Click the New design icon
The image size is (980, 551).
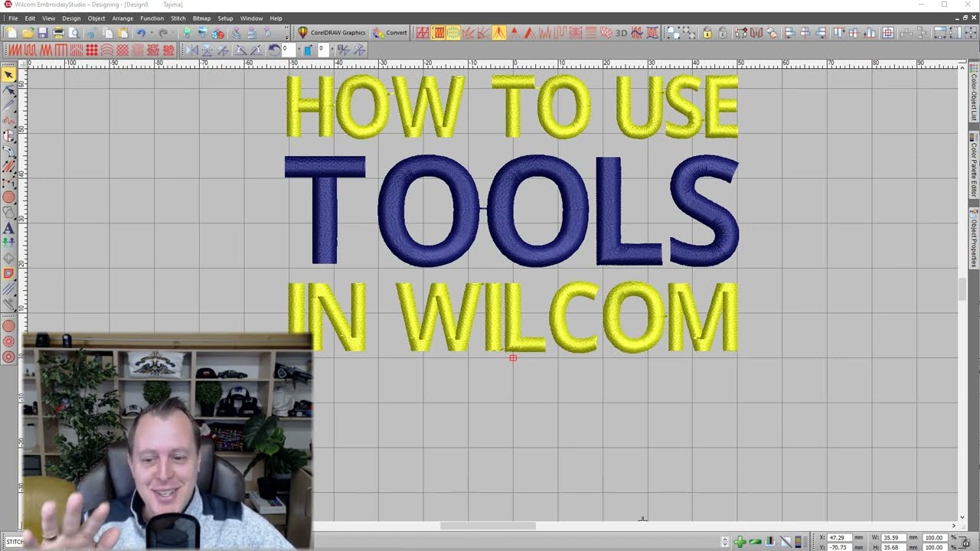(x=11, y=33)
